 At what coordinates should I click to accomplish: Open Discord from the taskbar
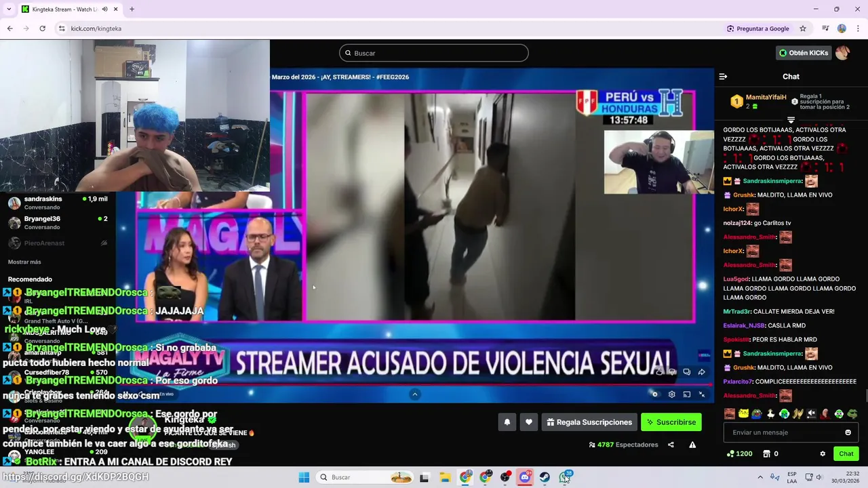click(x=525, y=477)
